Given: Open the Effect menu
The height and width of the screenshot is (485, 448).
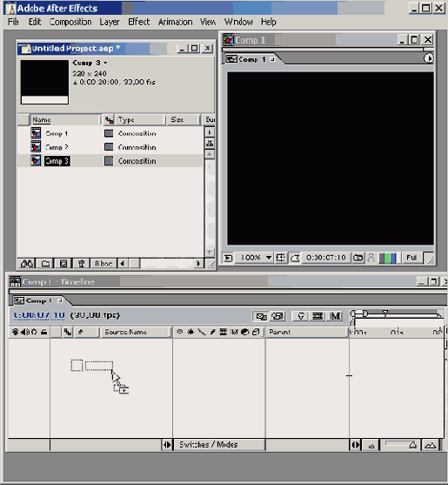Looking at the screenshot, I should [138, 22].
